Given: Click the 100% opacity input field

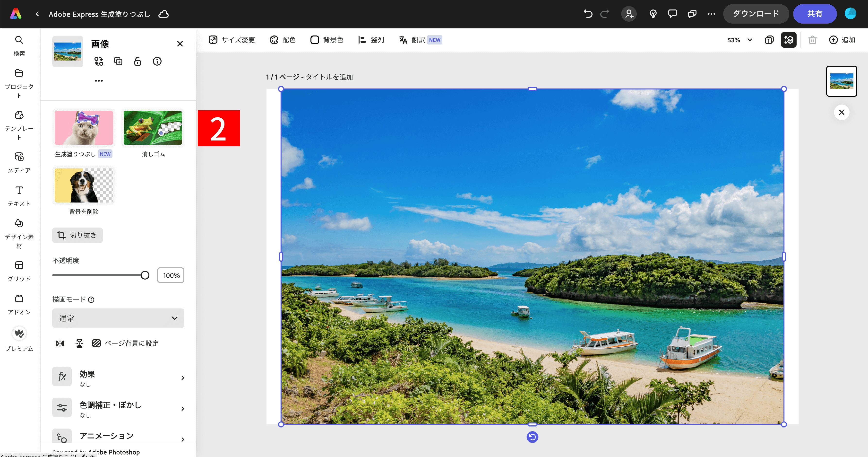Looking at the screenshot, I should [171, 275].
